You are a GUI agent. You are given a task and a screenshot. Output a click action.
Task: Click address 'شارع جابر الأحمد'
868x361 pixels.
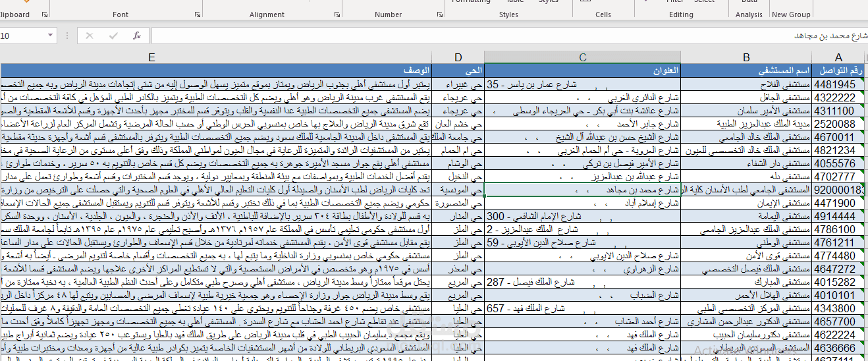pos(648,124)
